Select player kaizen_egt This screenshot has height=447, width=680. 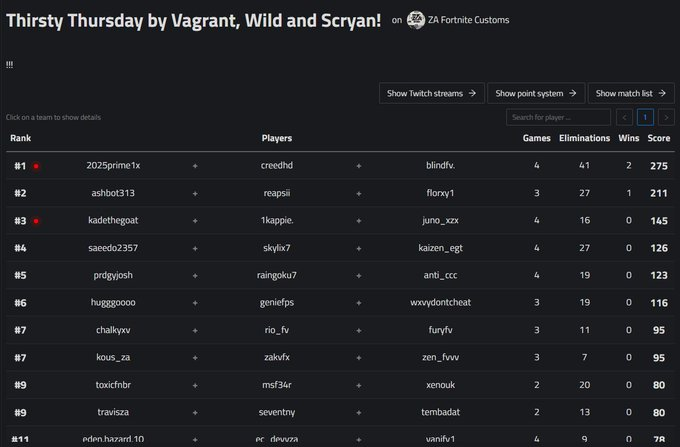click(440, 248)
